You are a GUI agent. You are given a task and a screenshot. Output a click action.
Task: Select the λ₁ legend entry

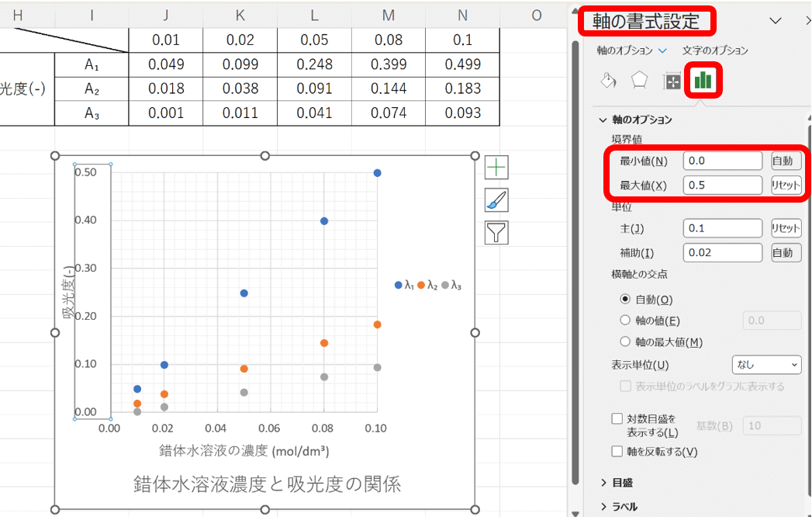click(404, 285)
